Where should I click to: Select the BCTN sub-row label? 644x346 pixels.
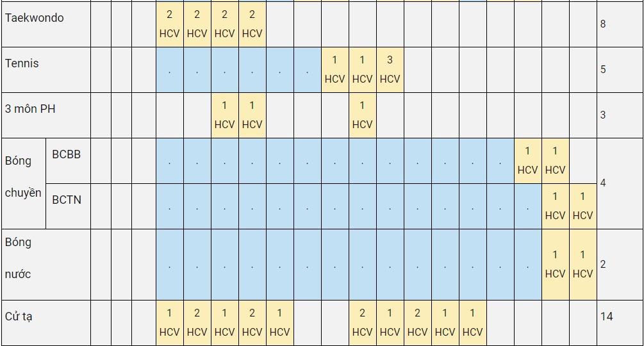[68, 206]
